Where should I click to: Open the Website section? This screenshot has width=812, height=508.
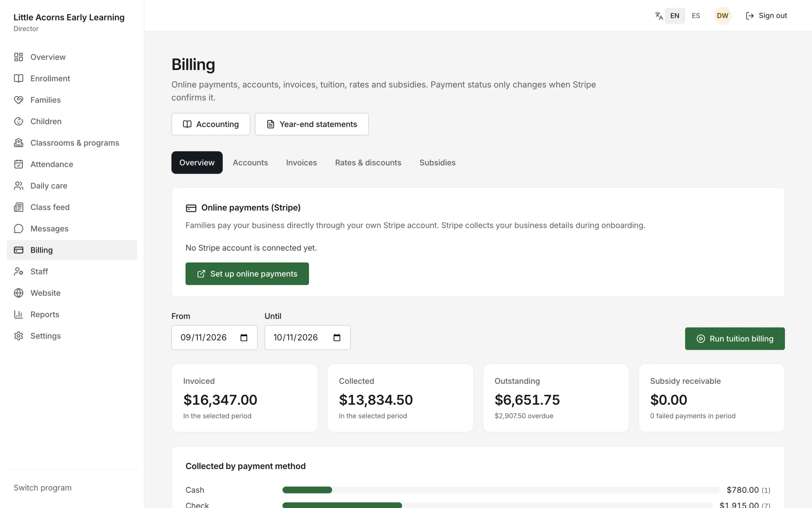point(72,293)
